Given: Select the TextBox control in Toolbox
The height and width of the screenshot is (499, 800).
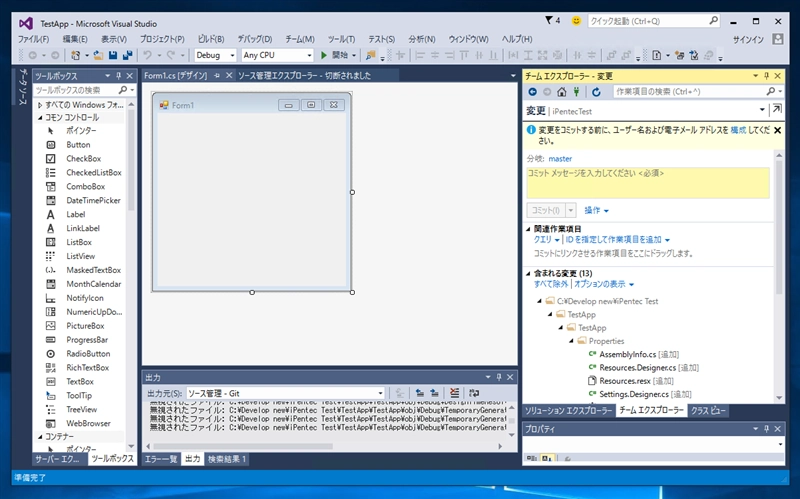Looking at the screenshot, I should (80, 382).
